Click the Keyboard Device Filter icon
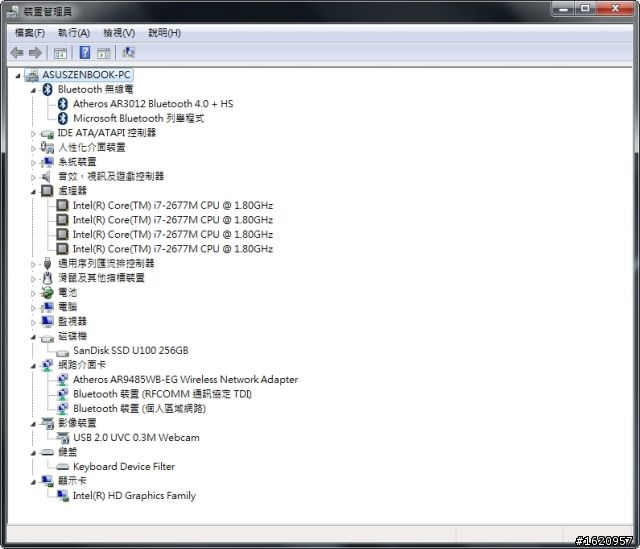Image resolution: width=640 pixels, height=549 pixels. (x=62, y=467)
